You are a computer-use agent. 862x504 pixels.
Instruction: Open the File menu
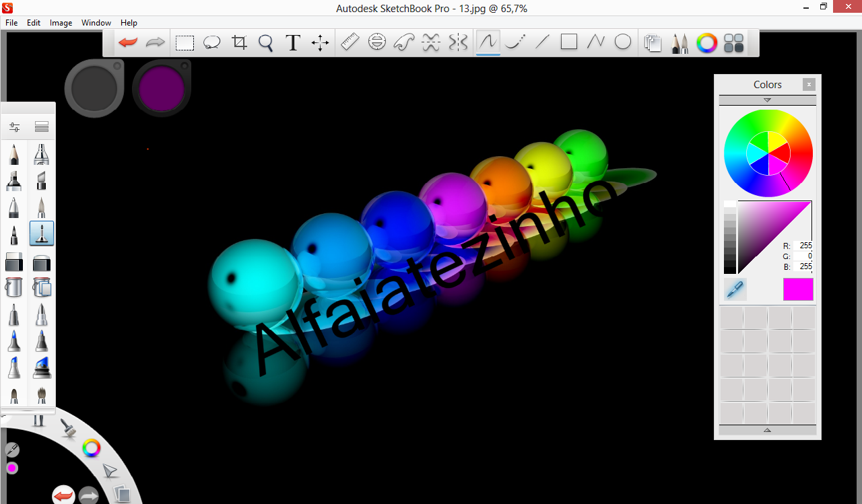pyautogui.click(x=11, y=22)
